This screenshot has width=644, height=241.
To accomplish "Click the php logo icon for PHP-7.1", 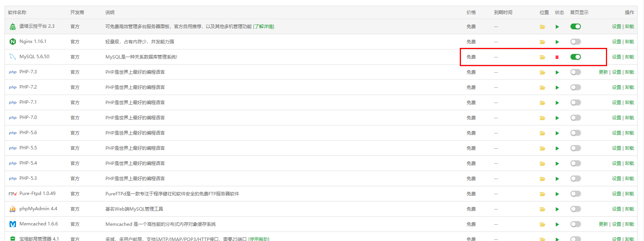I will (x=13, y=103).
